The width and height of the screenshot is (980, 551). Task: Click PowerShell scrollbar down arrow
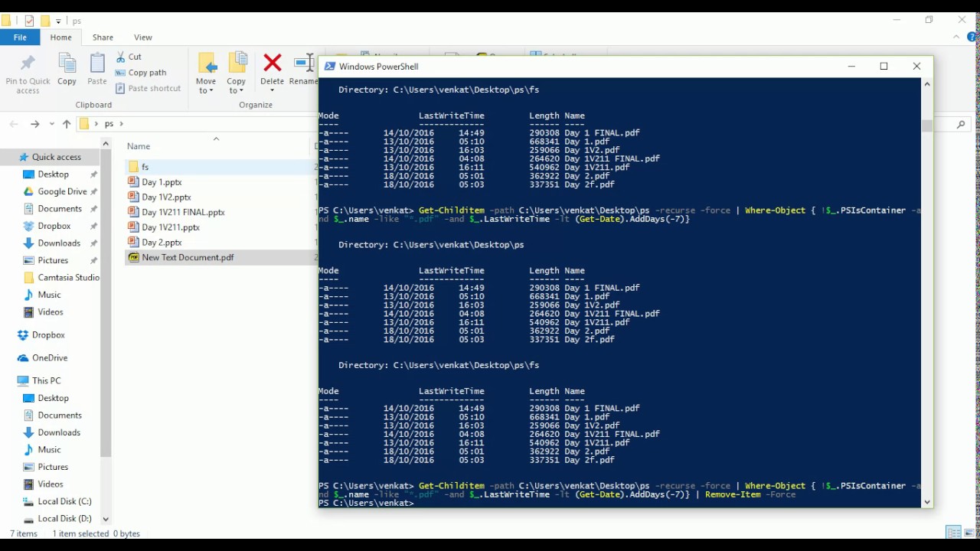pyautogui.click(x=927, y=502)
